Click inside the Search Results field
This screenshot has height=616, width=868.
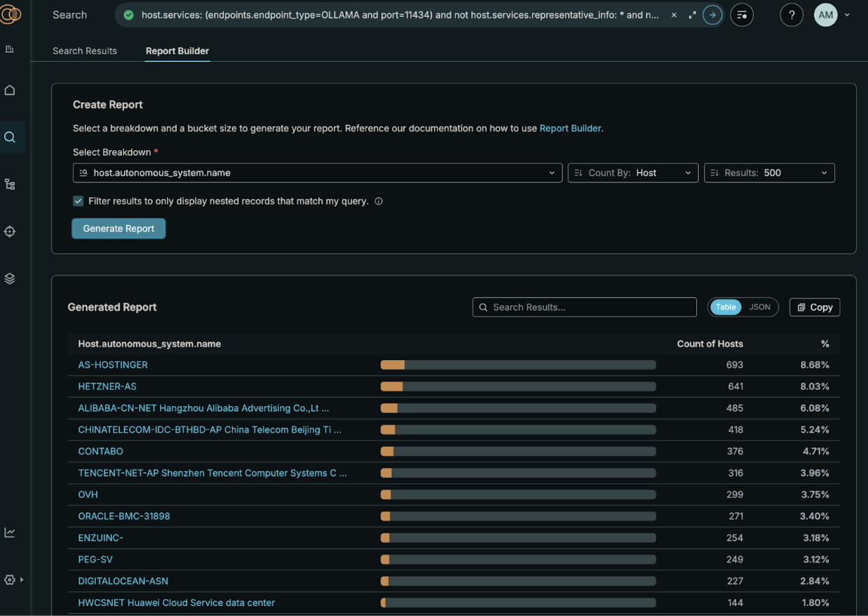click(585, 307)
